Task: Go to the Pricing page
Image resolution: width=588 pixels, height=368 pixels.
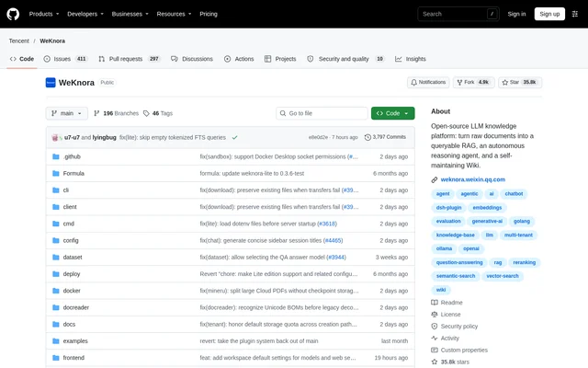Action: pyautogui.click(x=209, y=14)
